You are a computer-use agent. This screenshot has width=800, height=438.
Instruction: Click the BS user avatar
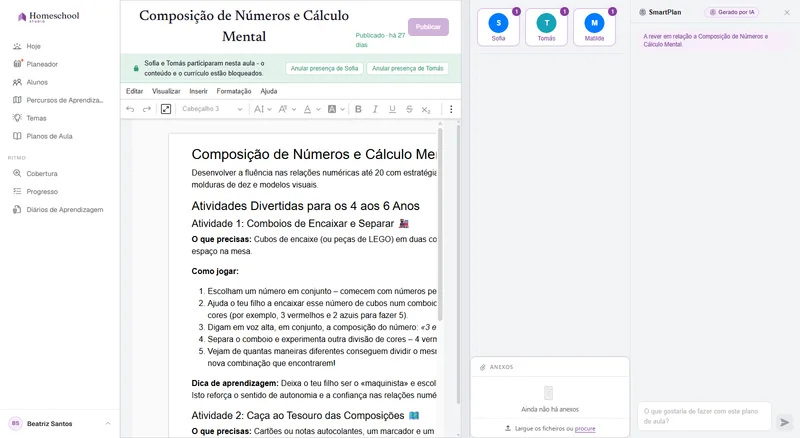pyautogui.click(x=15, y=423)
